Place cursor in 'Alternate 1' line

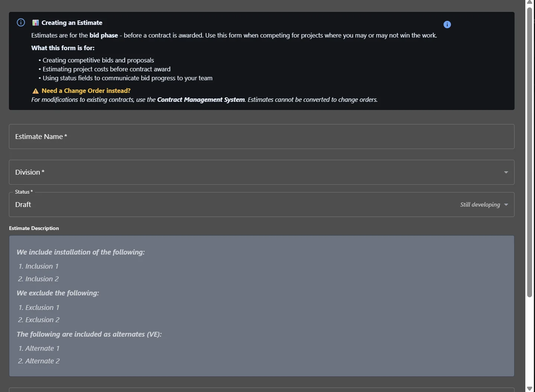[42, 349]
